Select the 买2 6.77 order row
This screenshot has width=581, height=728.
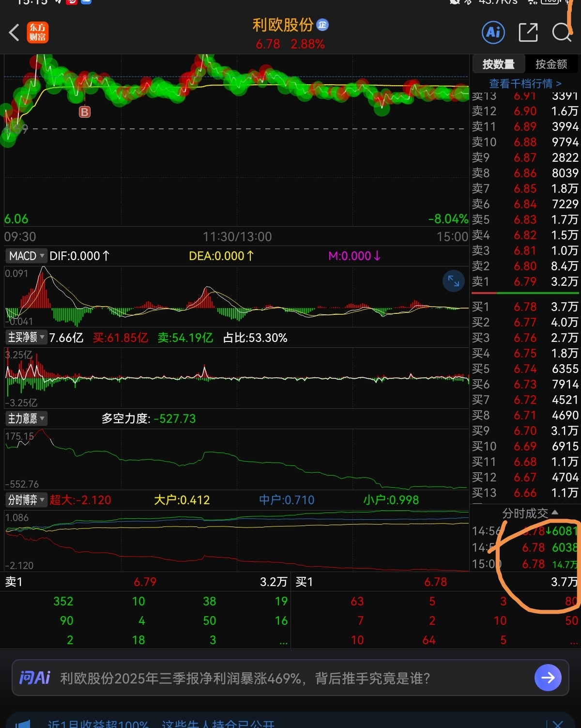pyautogui.click(x=525, y=322)
